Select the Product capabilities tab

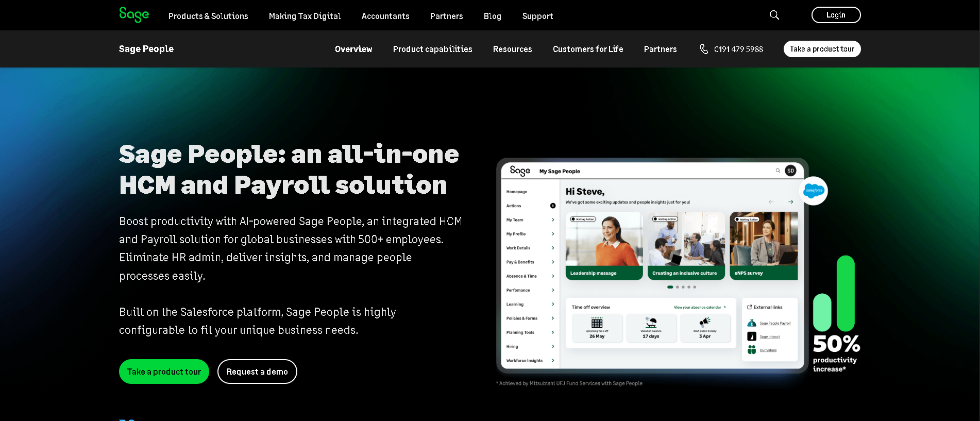(x=432, y=49)
